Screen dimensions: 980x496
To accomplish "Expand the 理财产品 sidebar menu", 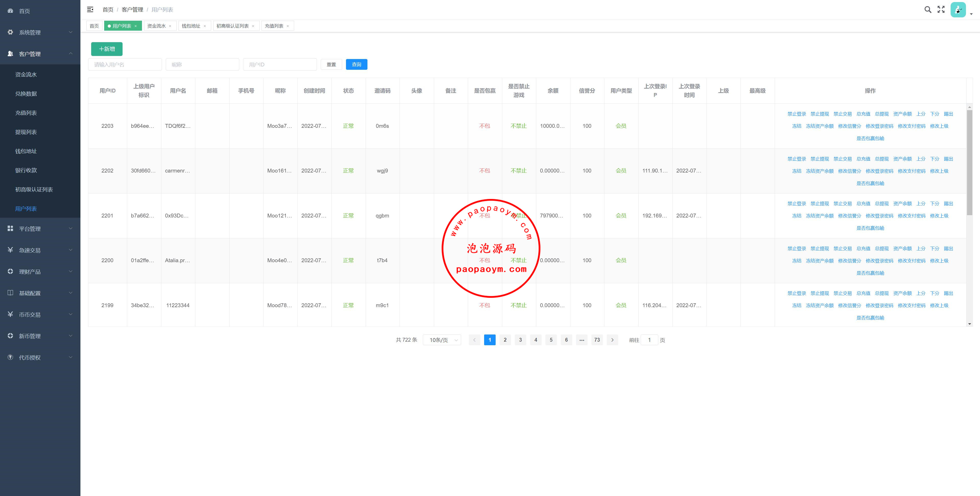I will point(40,271).
